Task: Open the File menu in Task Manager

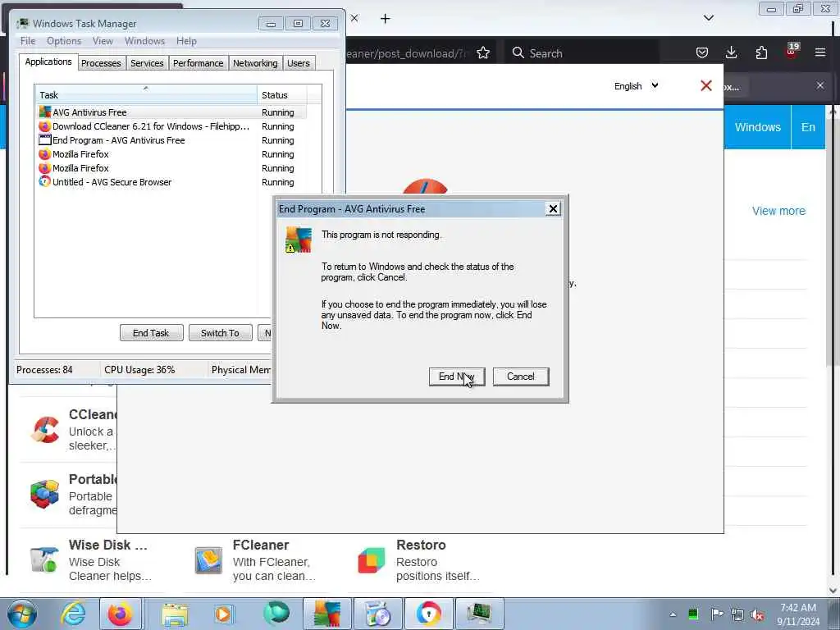Action: point(28,41)
